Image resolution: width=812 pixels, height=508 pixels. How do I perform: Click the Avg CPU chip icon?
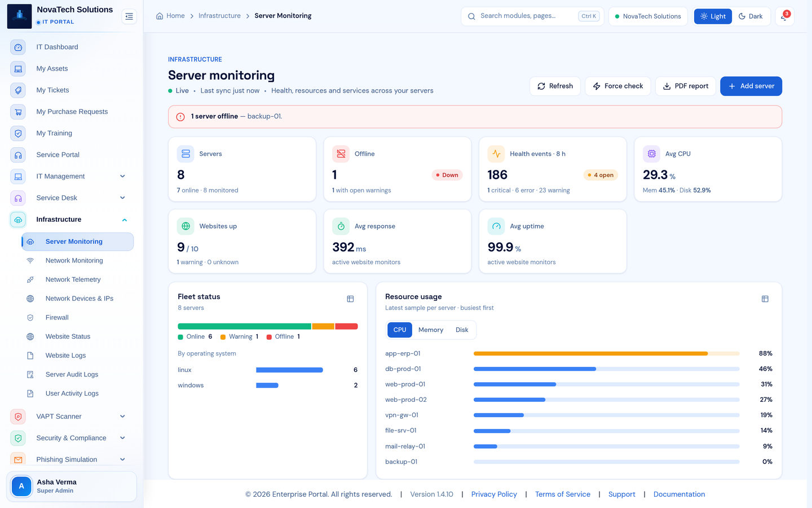(x=652, y=154)
